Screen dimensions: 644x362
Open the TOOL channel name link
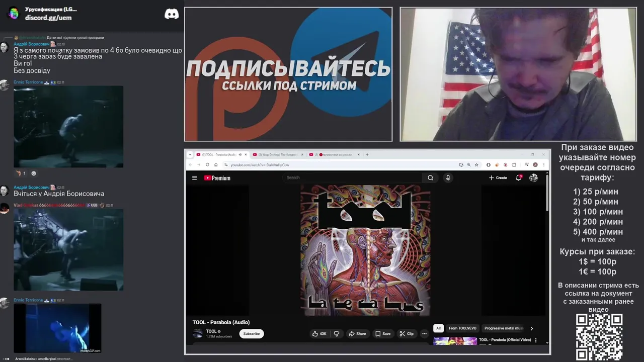(211, 331)
